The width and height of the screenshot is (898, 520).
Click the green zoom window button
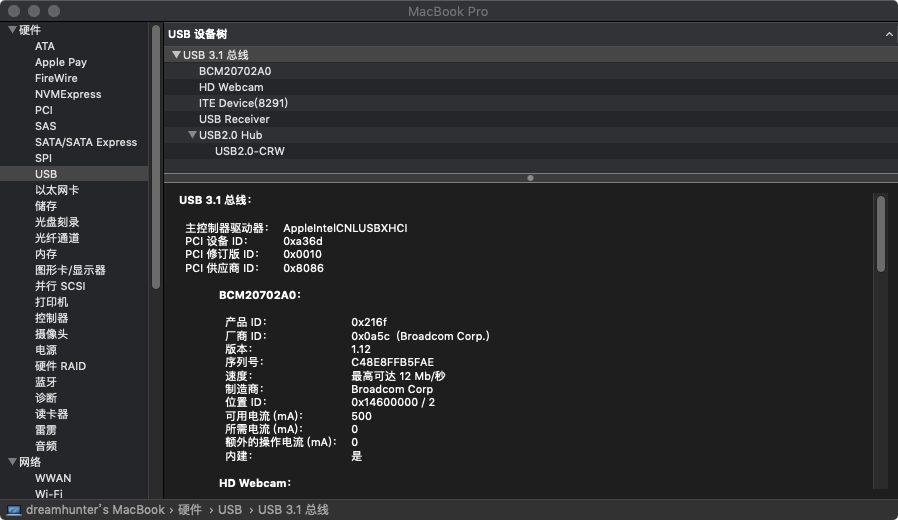click(x=54, y=11)
